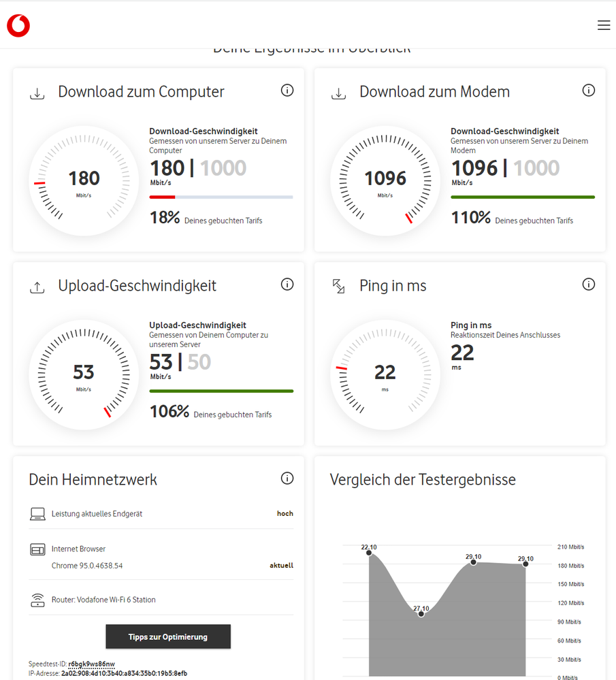This screenshot has height=680, width=616.
Task: Click the green 110% modem progress bar
Action: pos(523,197)
